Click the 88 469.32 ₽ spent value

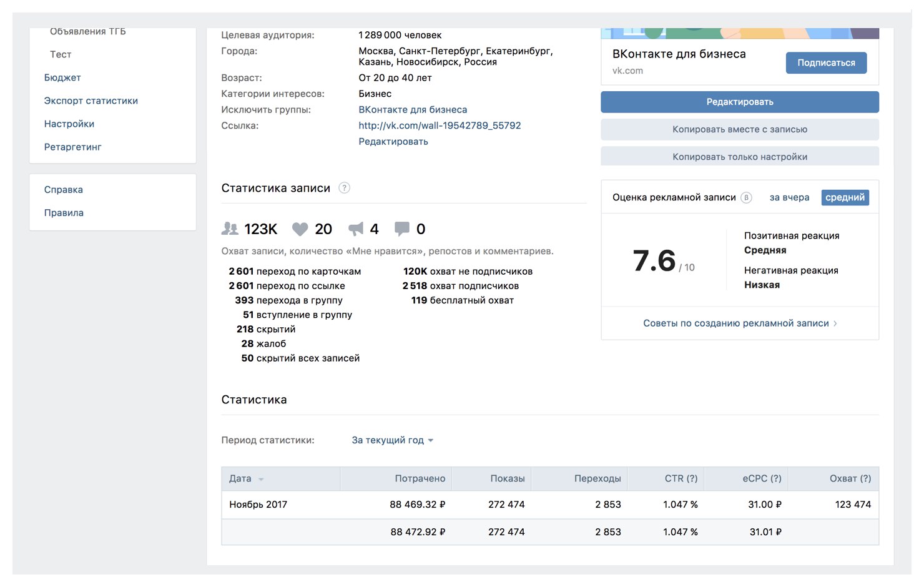[x=418, y=505]
